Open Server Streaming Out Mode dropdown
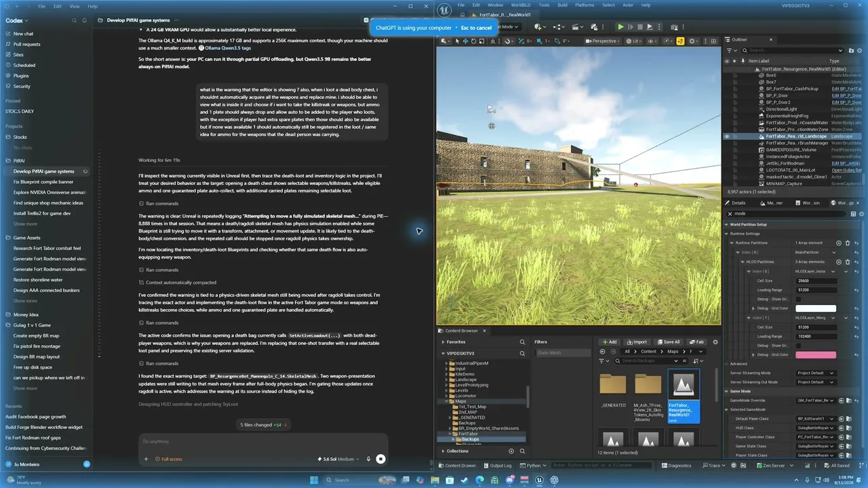 click(x=816, y=382)
